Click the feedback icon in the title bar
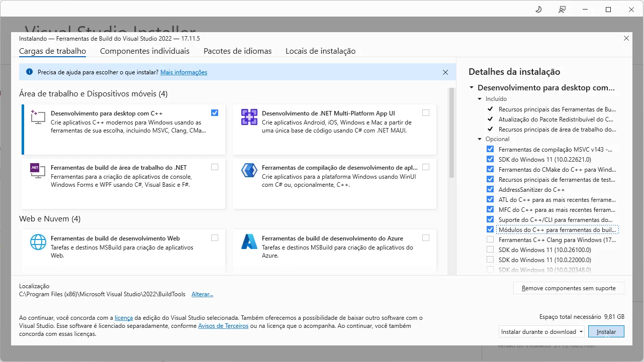Image resolution: width=644 pixels, height=362 pixels. (562, 10)
